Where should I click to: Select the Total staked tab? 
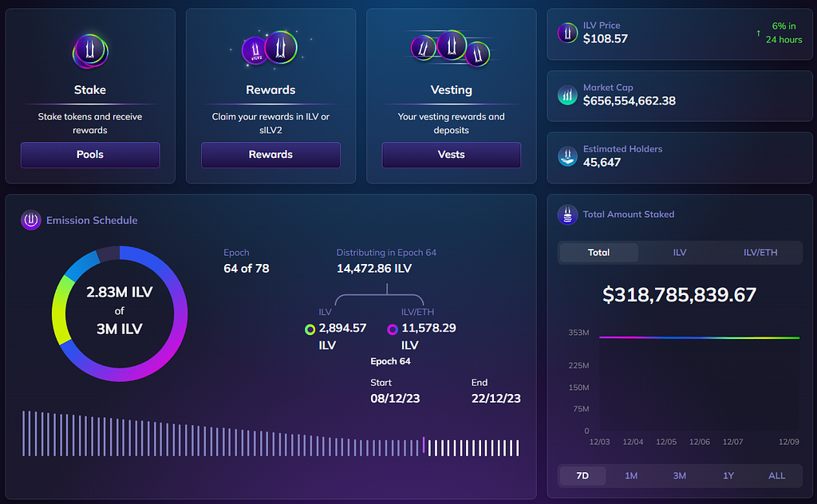point(598,253)
